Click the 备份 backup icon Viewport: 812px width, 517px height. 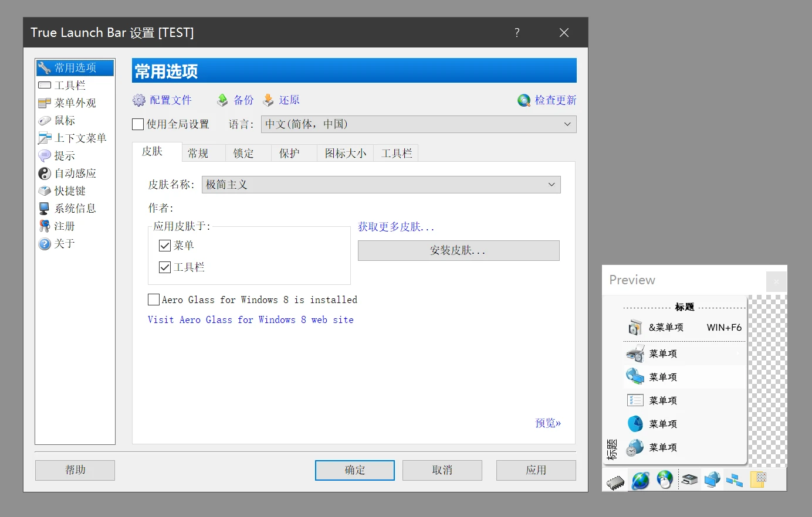[x=222, y=100]
